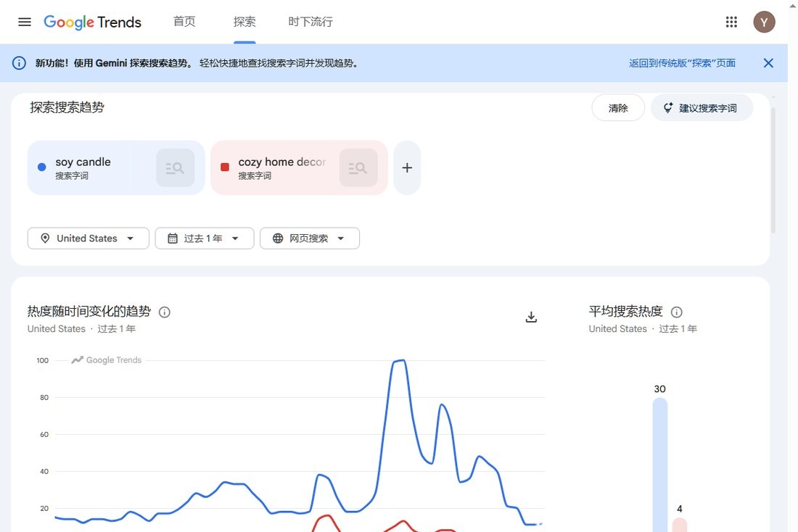Return to the classic 探索 page link
Viewport: 798px width, 532px height.
(682, 63)
